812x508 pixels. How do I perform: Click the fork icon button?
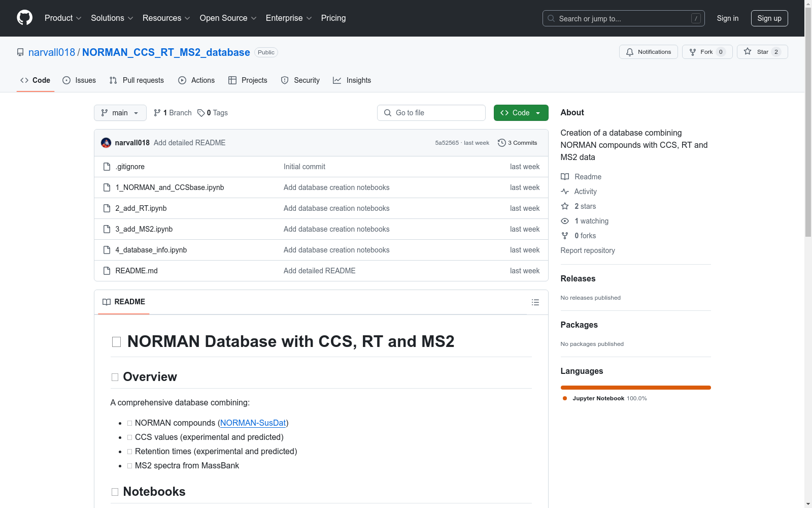(693, 52)
